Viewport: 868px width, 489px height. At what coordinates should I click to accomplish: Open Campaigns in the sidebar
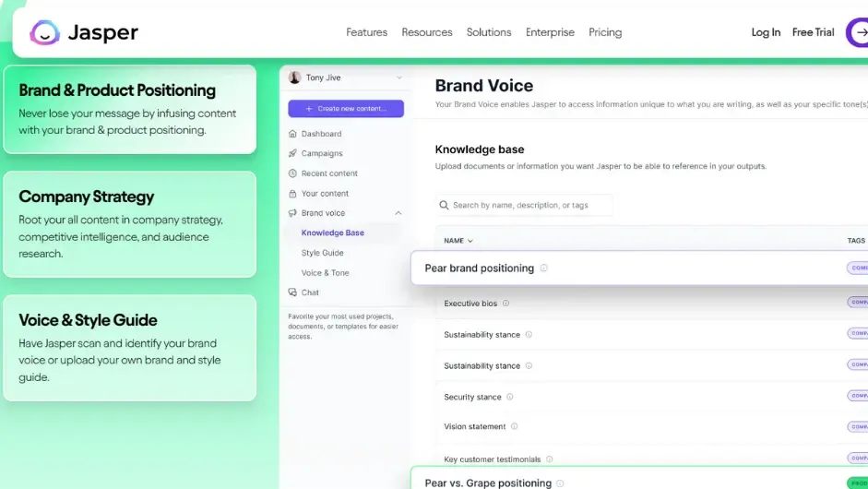coord(322,153)
